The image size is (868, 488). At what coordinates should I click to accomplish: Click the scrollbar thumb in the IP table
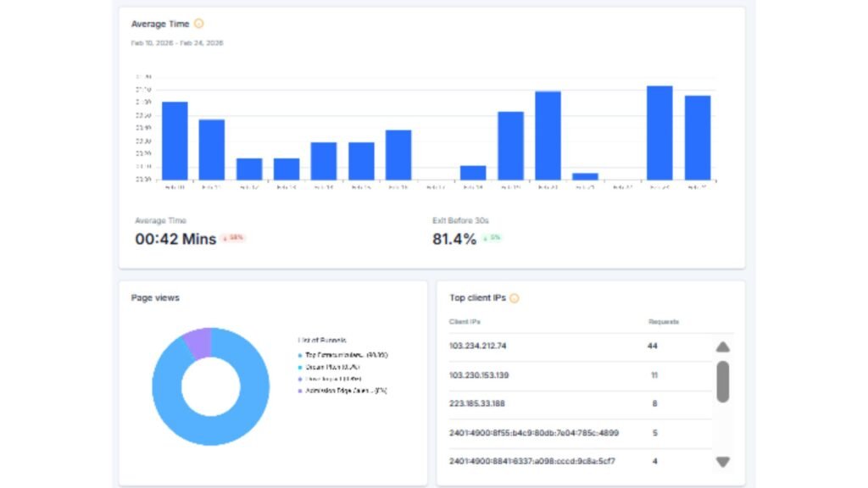(x=722, y=381)
